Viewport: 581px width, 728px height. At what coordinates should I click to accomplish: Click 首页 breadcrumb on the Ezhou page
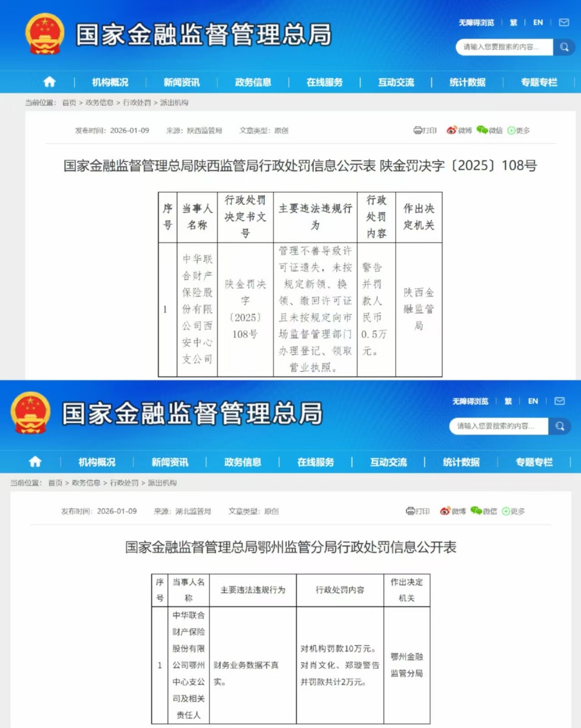pos(55,483)
